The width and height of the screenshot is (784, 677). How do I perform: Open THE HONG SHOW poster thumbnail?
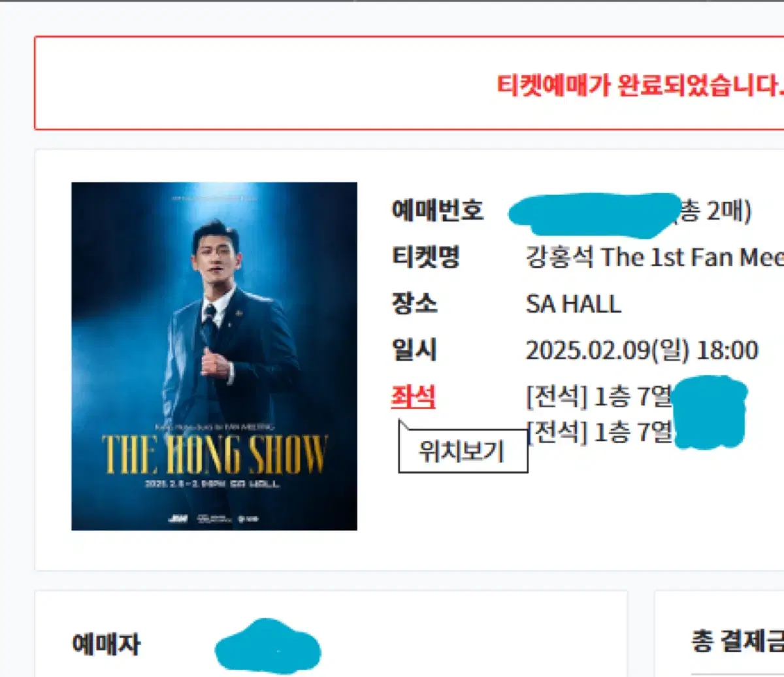214,356
